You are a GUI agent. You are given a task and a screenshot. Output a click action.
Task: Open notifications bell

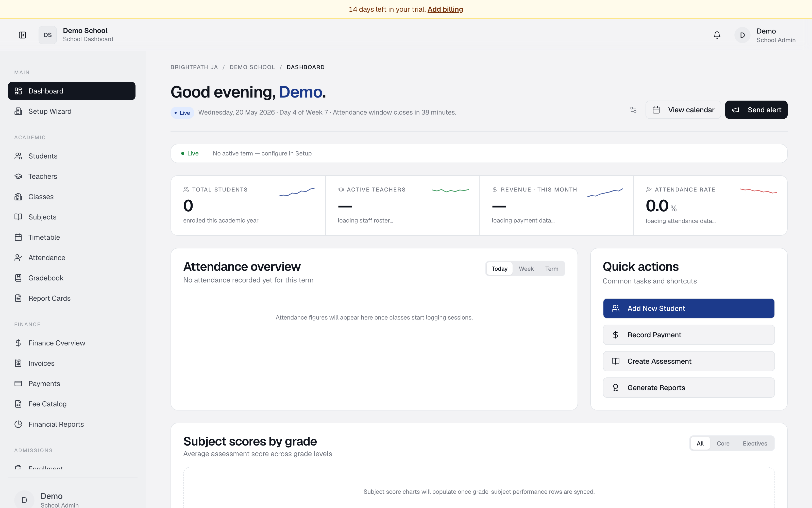pyautogui.click(x=717, y=35)
